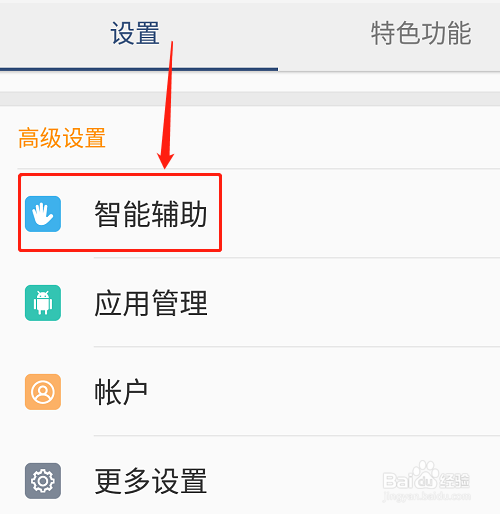Tap the 应用管理 text label

(x=151, y=303)
